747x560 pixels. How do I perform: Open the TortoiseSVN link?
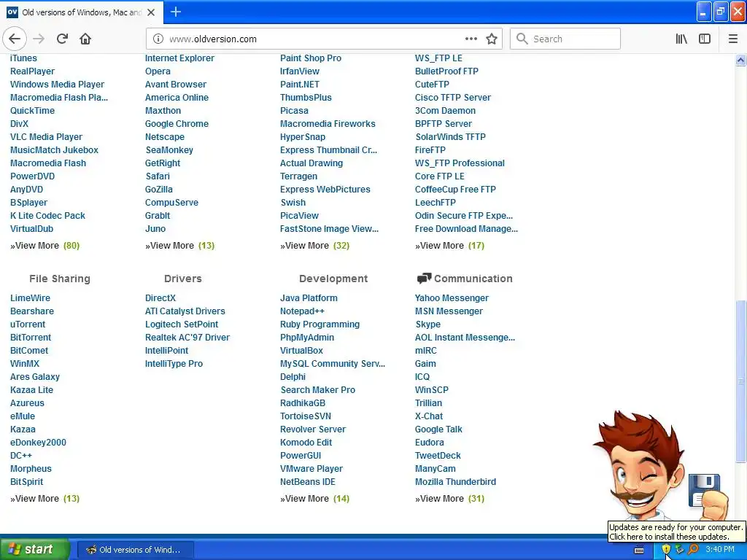click(306, 416)
